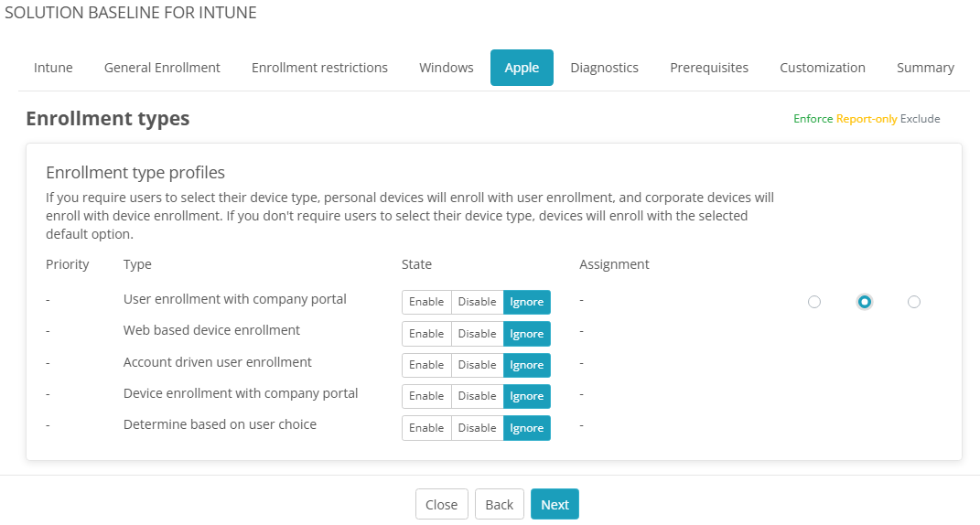Click the Type column header
980x525 pixels.
(x=137, y=264)
